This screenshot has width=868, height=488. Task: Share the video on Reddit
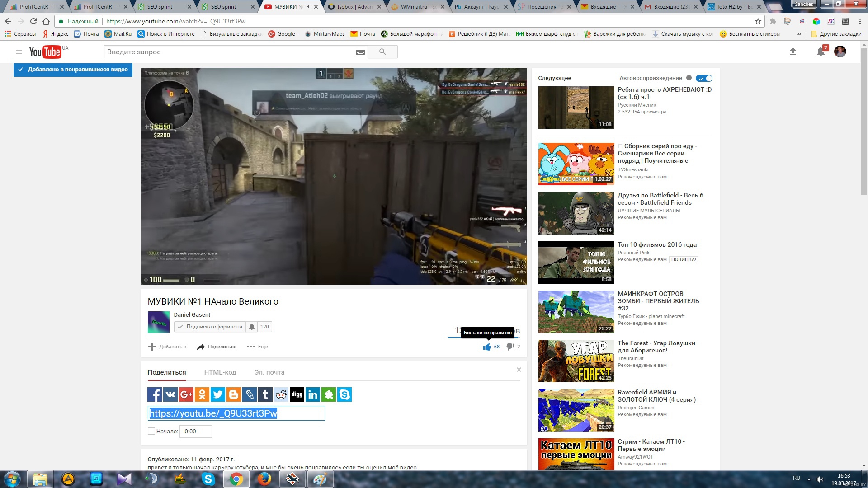(281, 394)
